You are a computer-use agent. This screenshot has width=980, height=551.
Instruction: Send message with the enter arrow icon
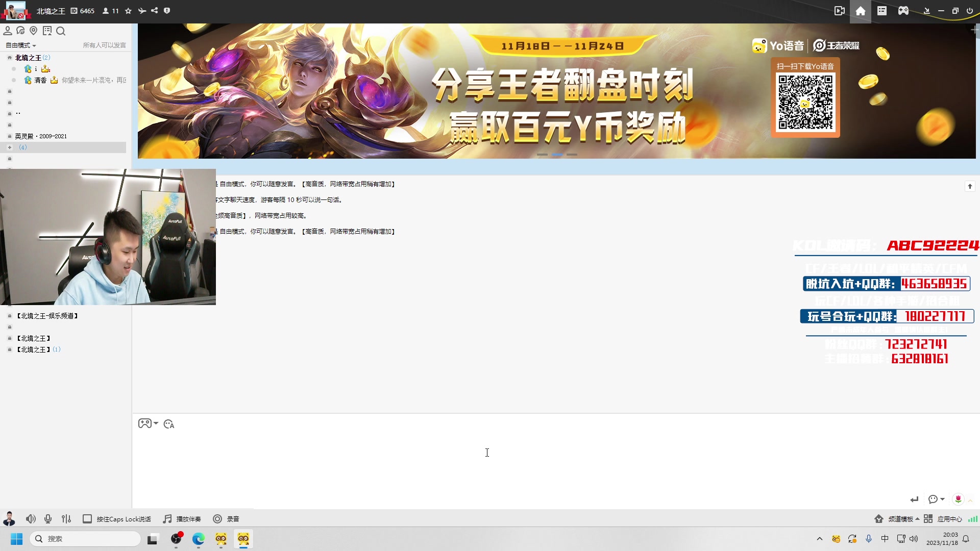click(x=914, y=499)
